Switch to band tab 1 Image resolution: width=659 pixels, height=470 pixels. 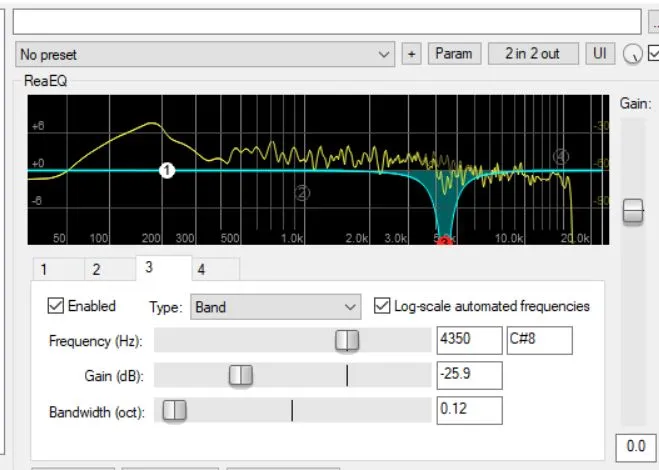[44, 269]
